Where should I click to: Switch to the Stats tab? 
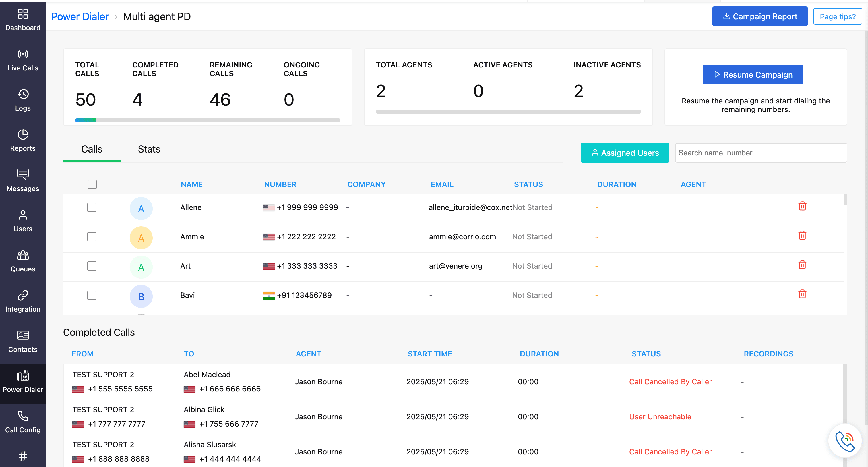149,149
